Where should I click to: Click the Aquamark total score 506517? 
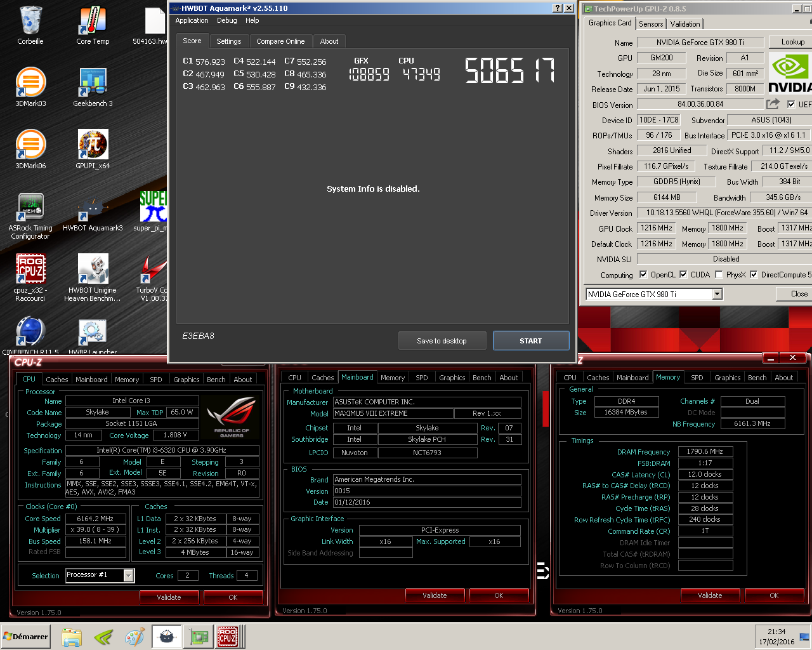510,70
